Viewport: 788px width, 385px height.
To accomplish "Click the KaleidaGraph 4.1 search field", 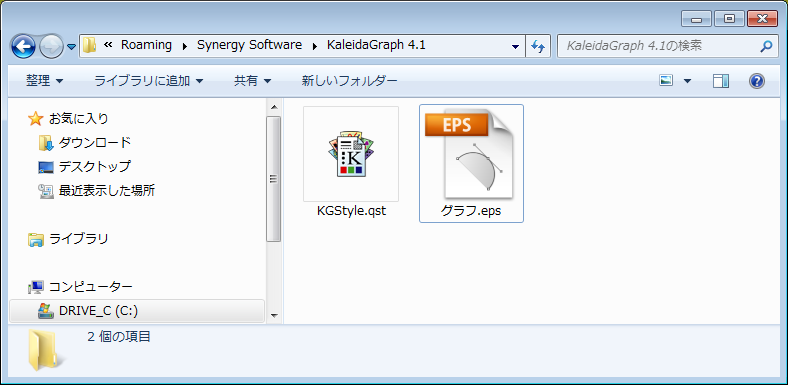I will tap(658, 46).
